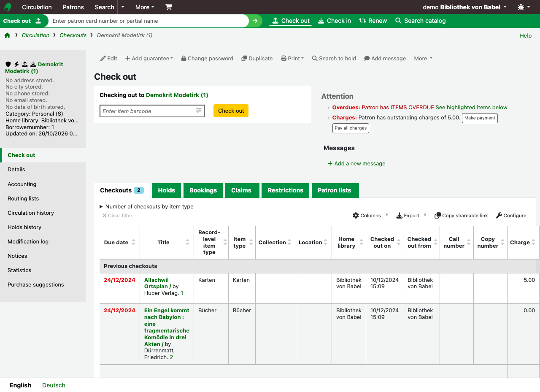
Task: Click the patron card number search field
Action: [148, 21]
